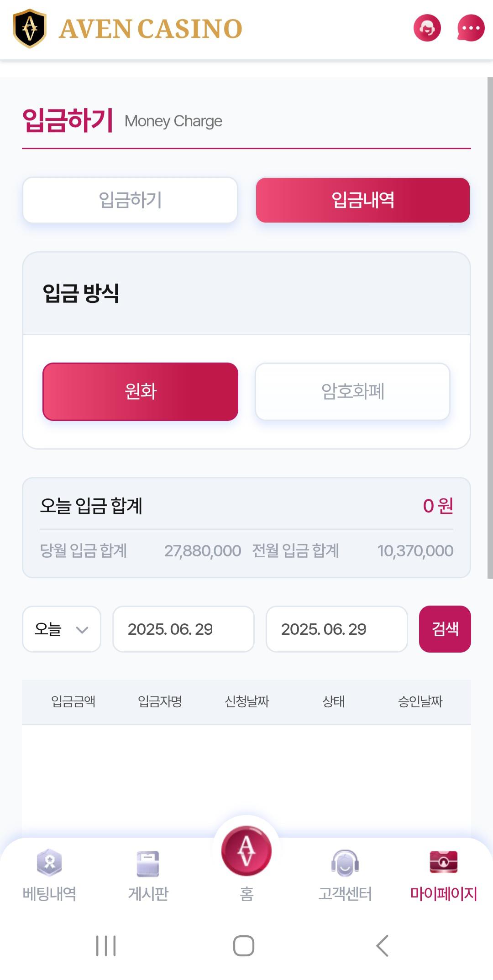Viewport: 493px width, 980px height.
Task: Tap the Aven Casino shield logo
Action: click(30, 28)
